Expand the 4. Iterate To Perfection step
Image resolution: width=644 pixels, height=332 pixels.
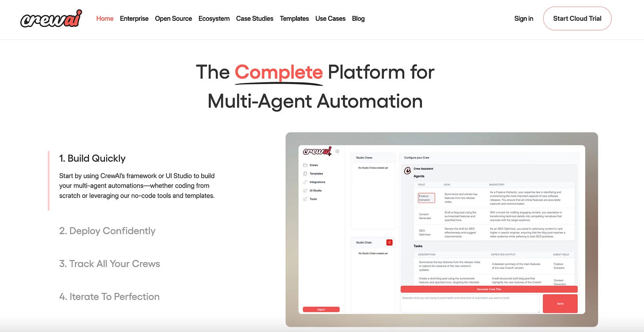(109, 296)
